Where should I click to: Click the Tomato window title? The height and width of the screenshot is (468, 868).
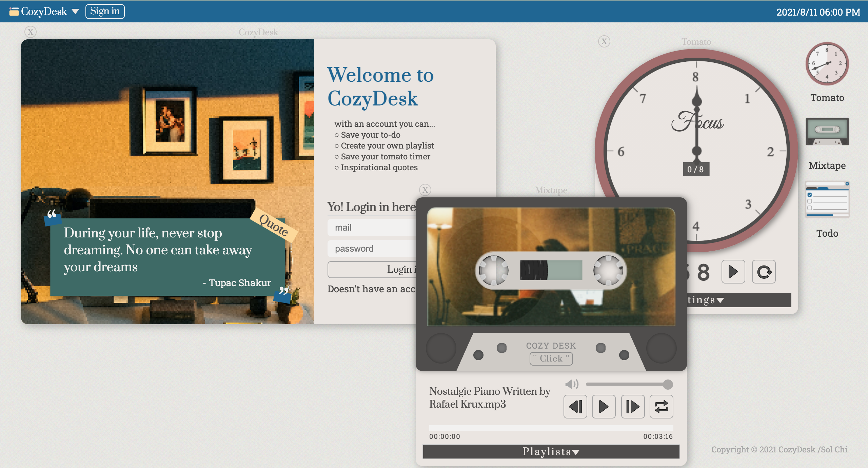tap(696, 42)
